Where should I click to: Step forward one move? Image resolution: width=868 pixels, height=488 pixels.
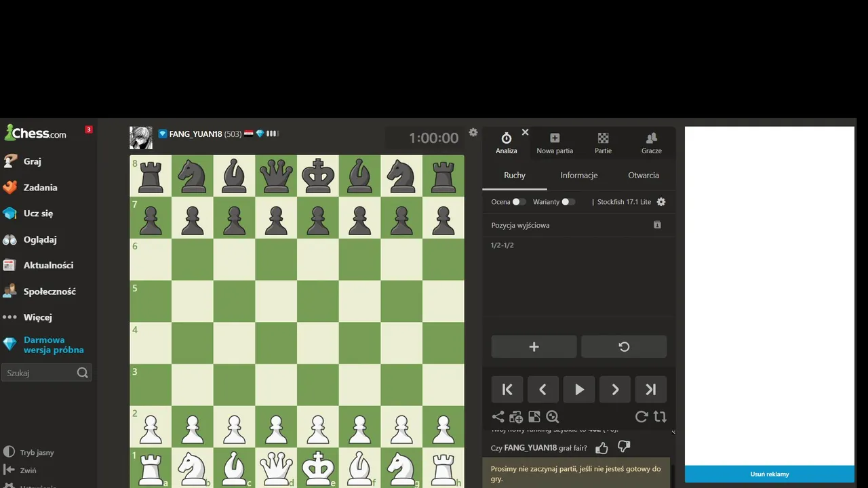click(615, 390)
